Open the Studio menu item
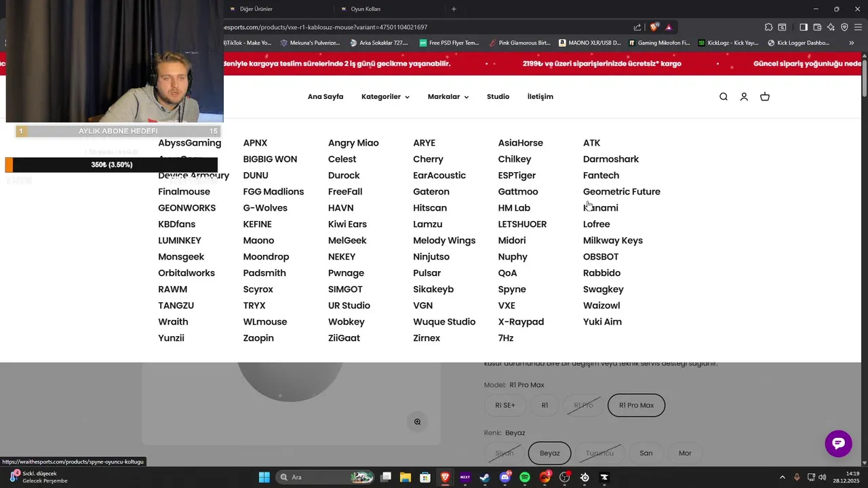This screenshot has width=868, height=488. point(498,97)
